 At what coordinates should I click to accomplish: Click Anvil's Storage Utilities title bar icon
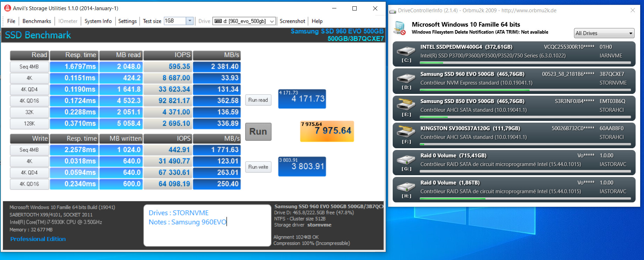click(x=7, y=8)
